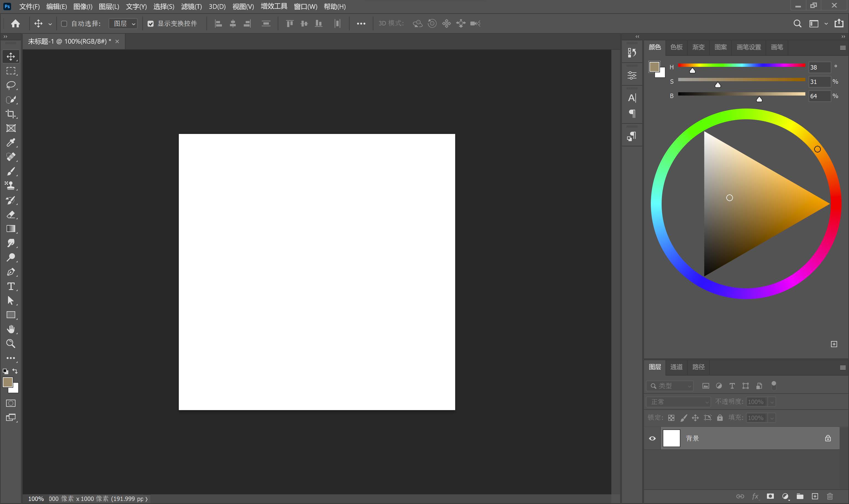Toggle Quick Mask mode
849x504 pixels.
click(x=11, y=403)
